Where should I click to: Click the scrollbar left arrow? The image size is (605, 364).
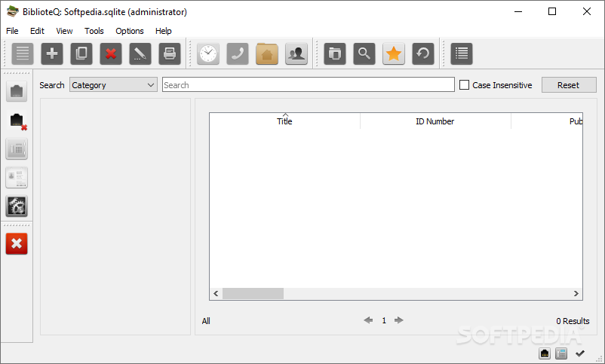pos(216,293)
